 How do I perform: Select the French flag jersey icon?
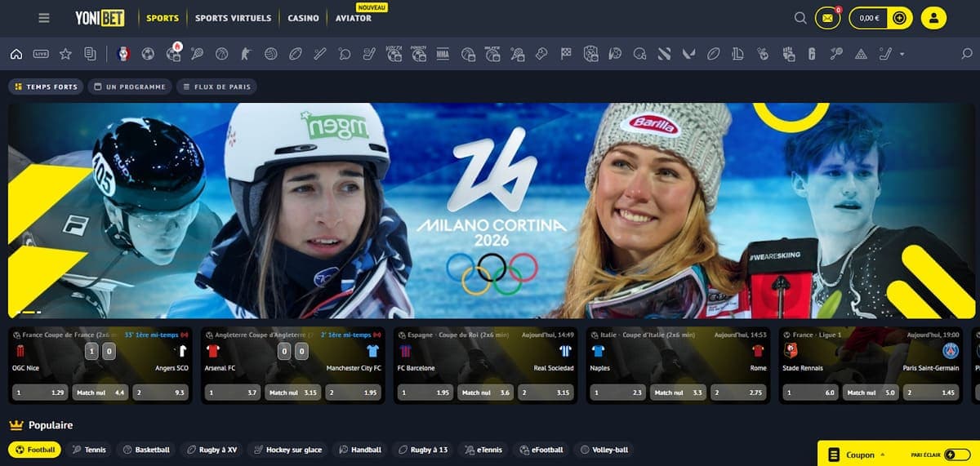(123, 55)
